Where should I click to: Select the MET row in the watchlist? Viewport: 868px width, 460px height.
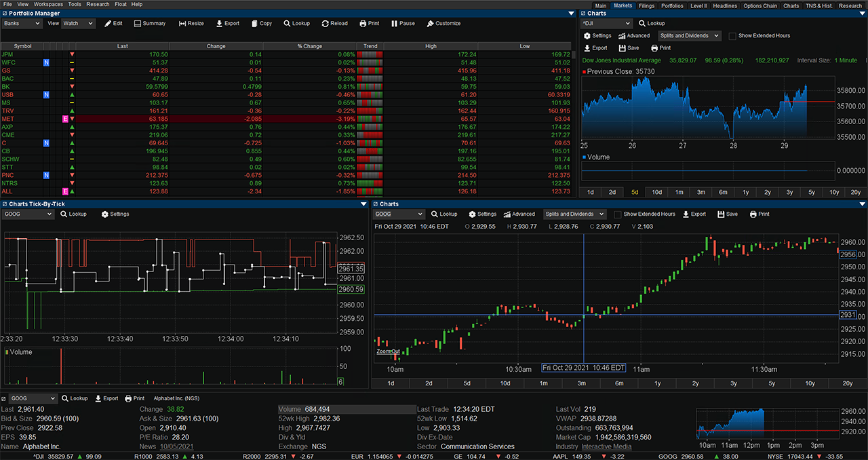click(285, 119)
